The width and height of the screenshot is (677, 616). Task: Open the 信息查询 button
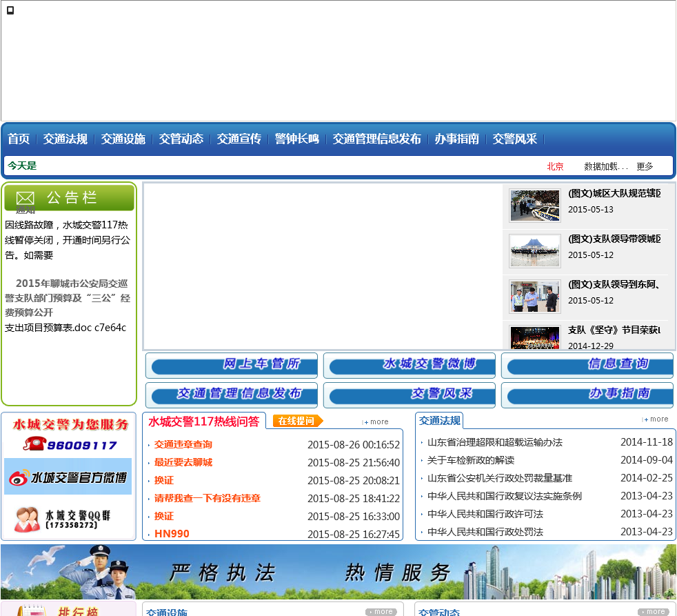(x=587, y=365)
